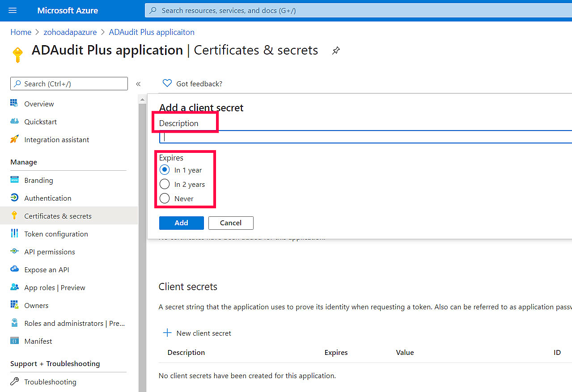Image resolution: width=572 pixels, height=392 pixels.
Task: Select the 'In 1 year' expiry option
Action: click(x=165, y=169)
